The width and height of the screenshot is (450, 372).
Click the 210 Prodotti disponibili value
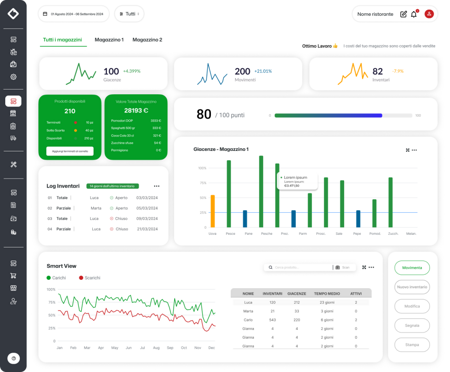pos(70,111)
